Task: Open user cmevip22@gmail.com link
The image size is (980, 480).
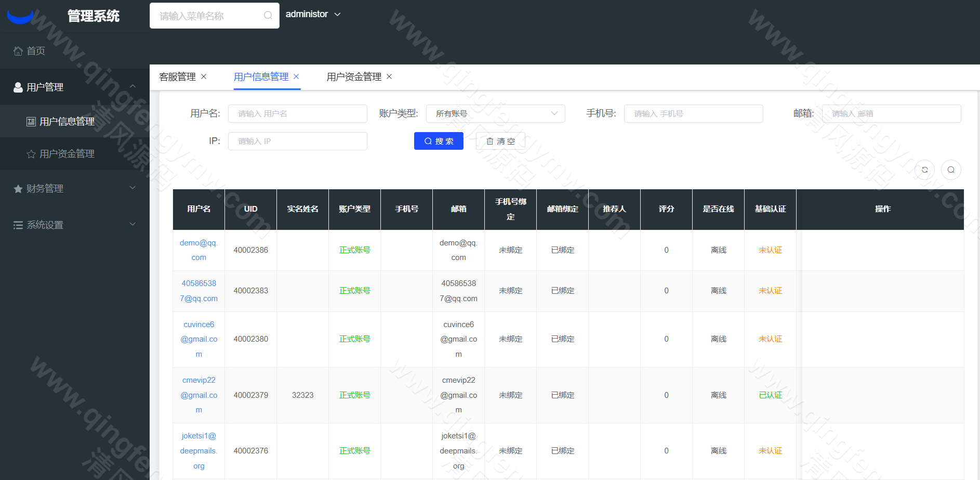Action: coord(199,395)
